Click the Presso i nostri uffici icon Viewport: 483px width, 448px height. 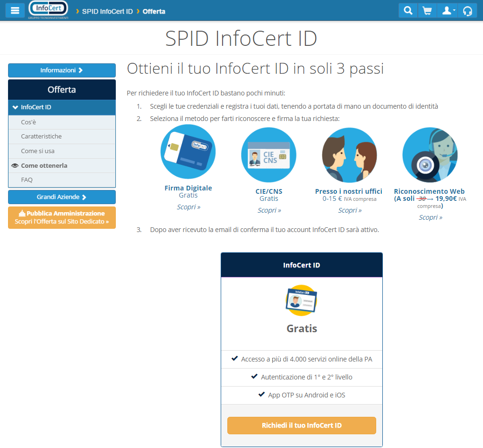(x=349, y=155)
